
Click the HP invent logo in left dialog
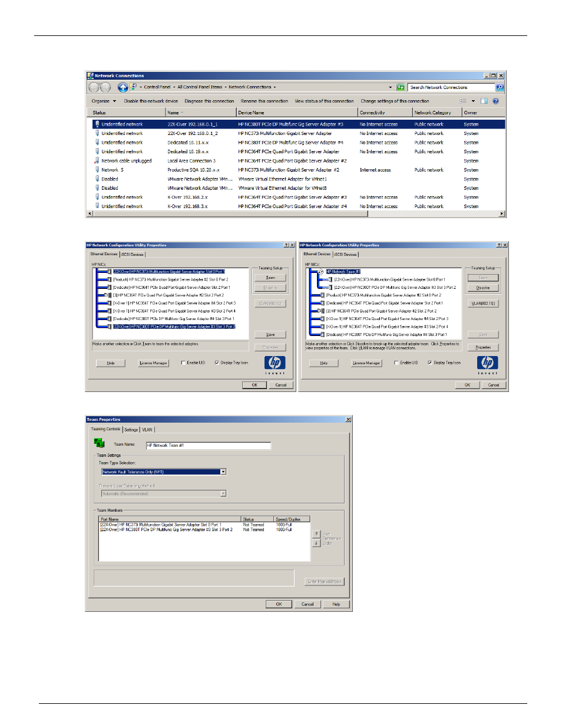[x=275, y=365]
